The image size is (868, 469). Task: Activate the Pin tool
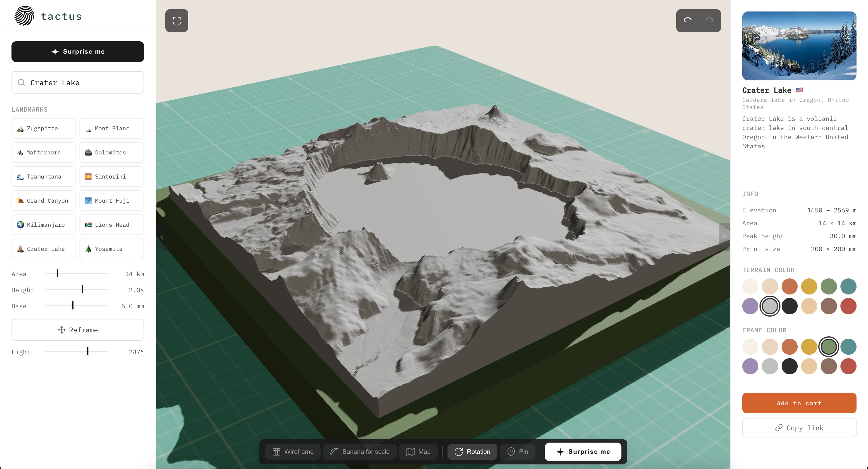517,451
